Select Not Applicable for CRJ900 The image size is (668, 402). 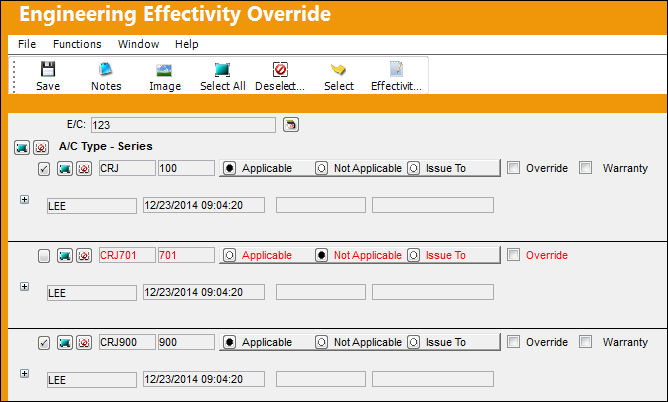[x=321, y=342]
